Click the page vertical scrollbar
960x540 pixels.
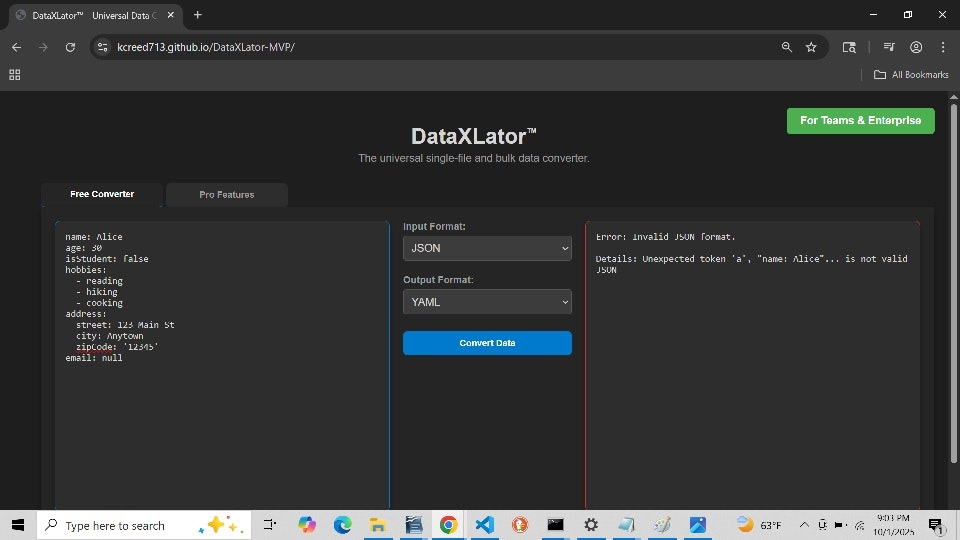pyautogui.click(x=953, y=282)
